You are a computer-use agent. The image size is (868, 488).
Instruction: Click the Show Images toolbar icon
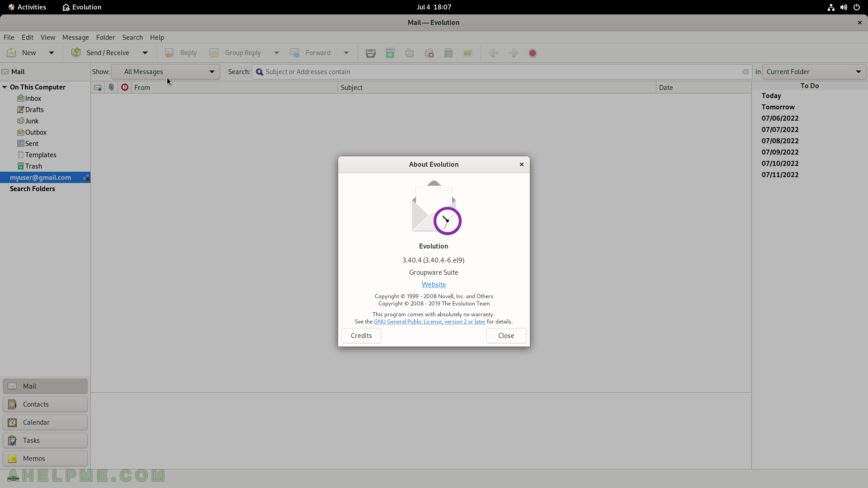pyautogui.click(x=468, y=53)
